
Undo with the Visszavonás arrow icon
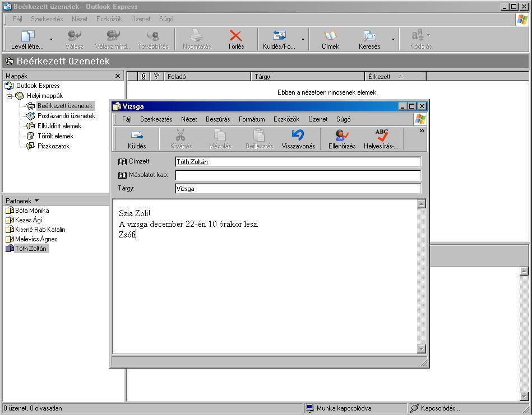pos(298,135)
